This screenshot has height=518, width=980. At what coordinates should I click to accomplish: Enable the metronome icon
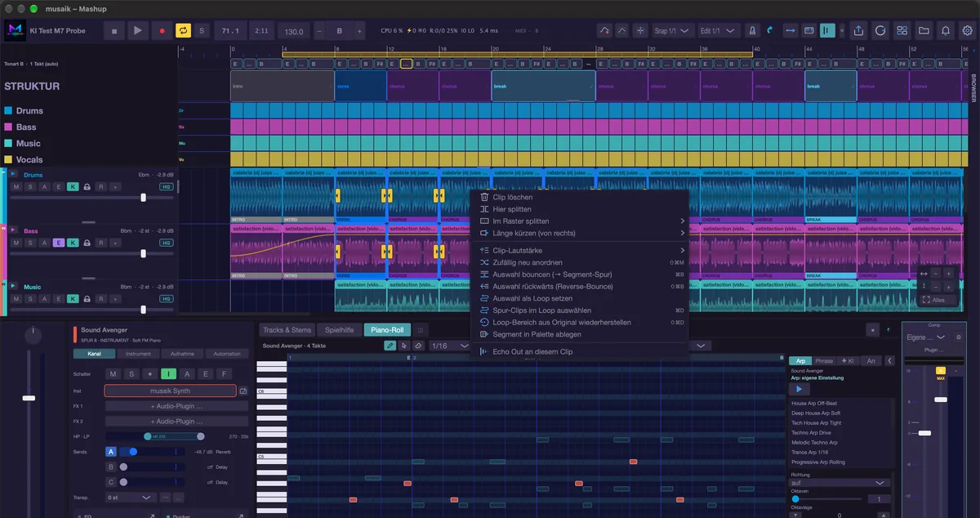752,31
